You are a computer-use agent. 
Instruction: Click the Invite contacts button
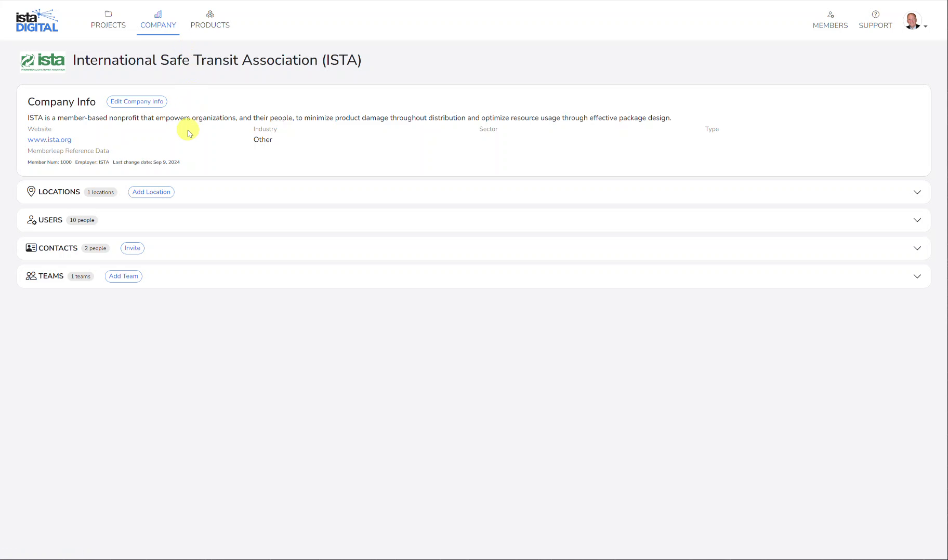133,248
